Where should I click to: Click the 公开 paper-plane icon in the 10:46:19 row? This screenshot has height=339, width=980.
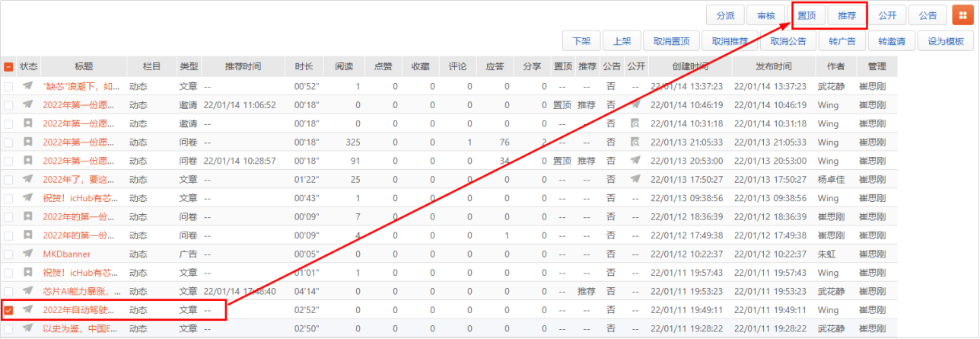[635, 104]
